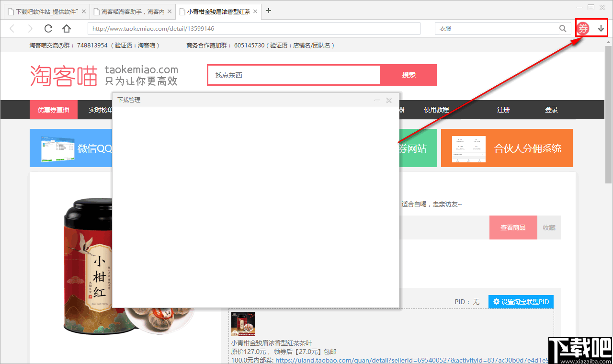Click the product title 小青柑金骏眉浓香型红茶茶叶
The image size is (613, 364).
point(272,343)
